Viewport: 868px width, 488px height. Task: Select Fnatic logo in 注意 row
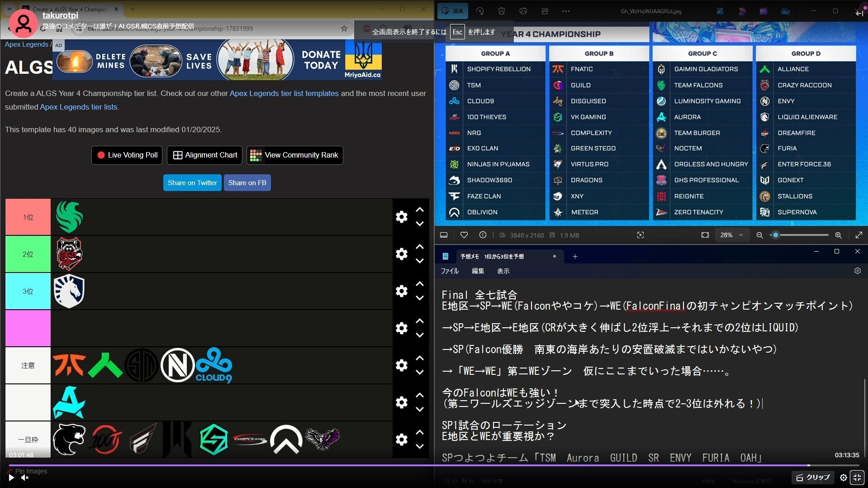pos(69,365)
